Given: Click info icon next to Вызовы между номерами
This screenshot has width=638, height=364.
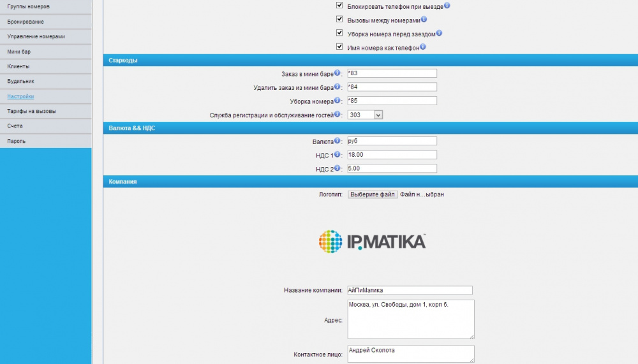Looking at the screenshot, I should click(424, 19).
